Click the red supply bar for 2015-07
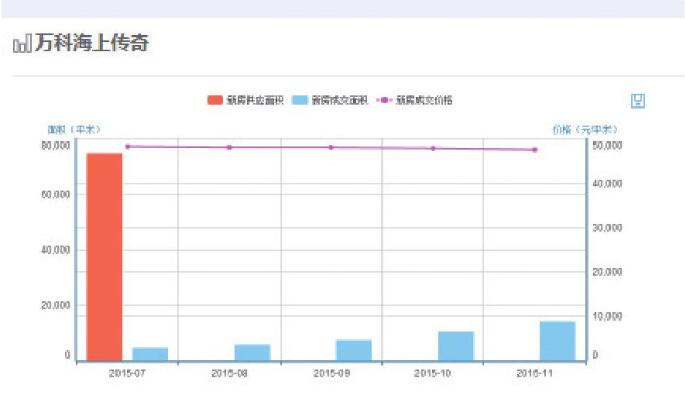Viewport: 685px width, 399px height. click(x=104, y=257)
